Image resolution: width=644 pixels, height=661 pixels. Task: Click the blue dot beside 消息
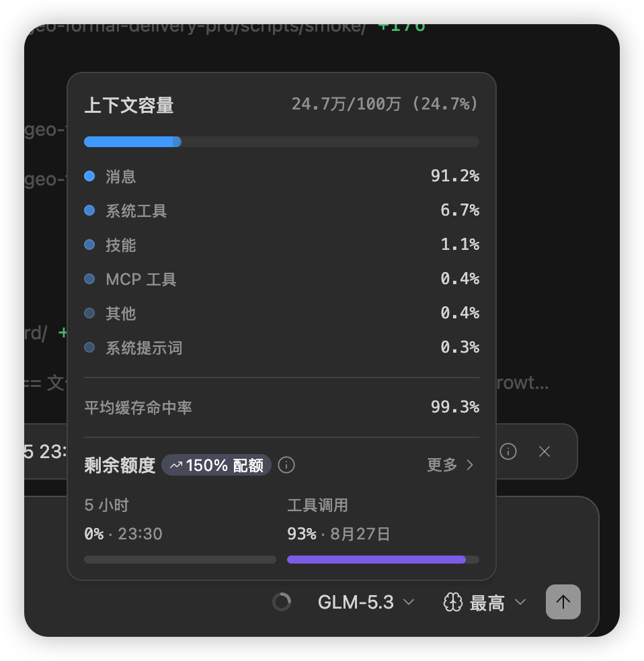coord(89,176)
